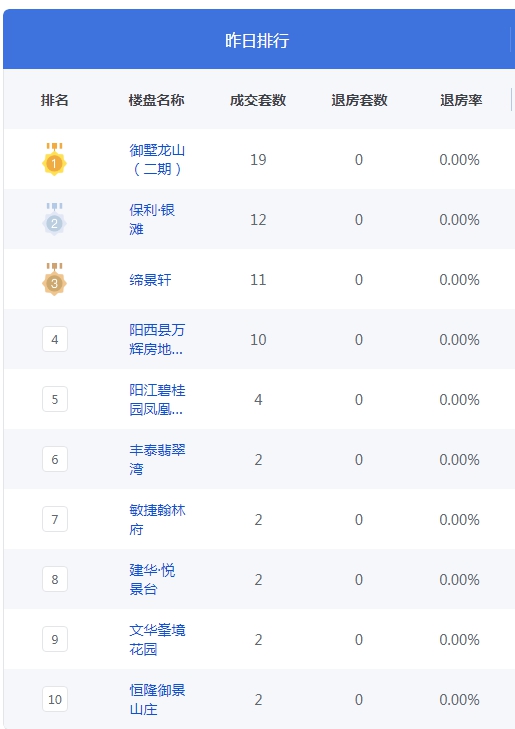Open the 御墅龙山（二期） property link
The width and height of the screenshot is (515, 729).
pos(157,159)
